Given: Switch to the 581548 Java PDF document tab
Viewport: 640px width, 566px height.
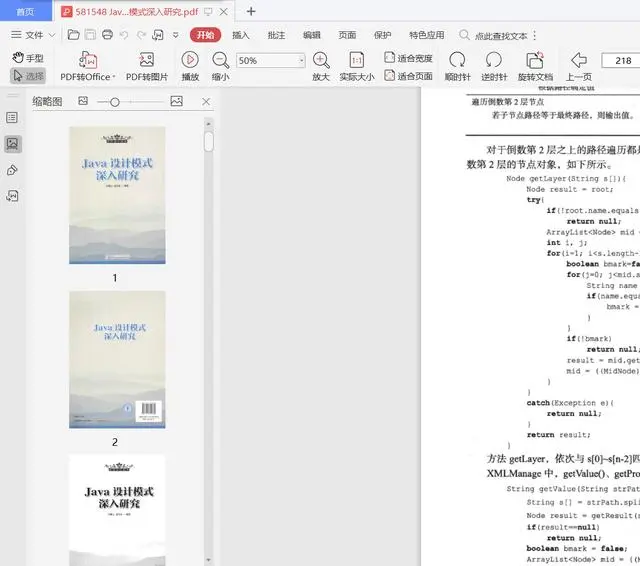Looking at the screenshot, I should (137, 12).
